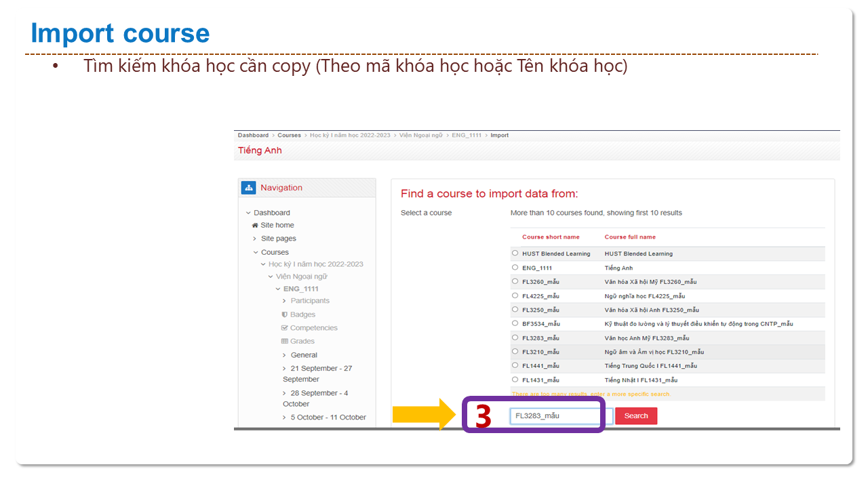Select the FL3283_mẫu course radio button
This screenshot has height=488, width=868.
[x=515, y=338]
